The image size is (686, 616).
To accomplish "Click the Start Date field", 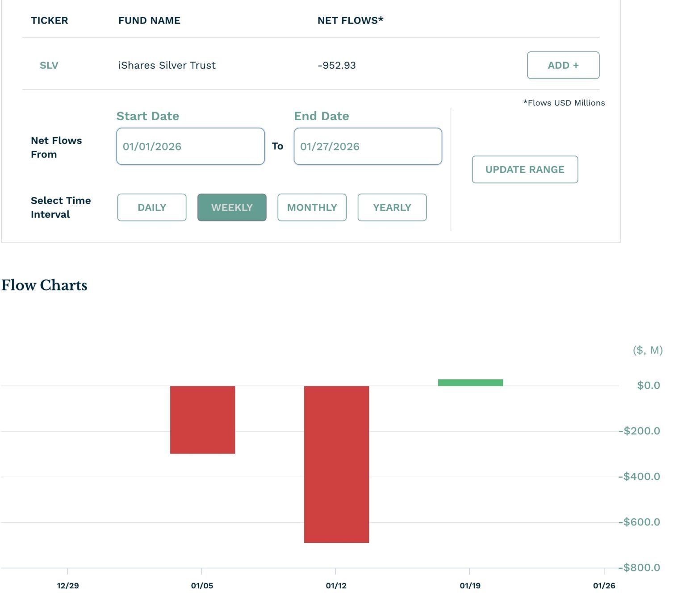I will click(x=190, y=146).
